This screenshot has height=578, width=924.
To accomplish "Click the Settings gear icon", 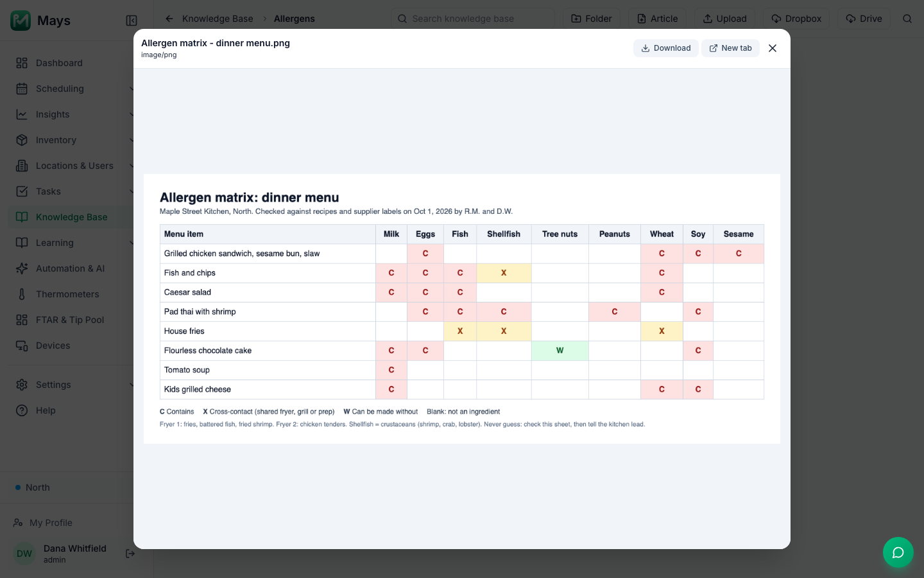I will pyautogui.click(x=22, y=385).
